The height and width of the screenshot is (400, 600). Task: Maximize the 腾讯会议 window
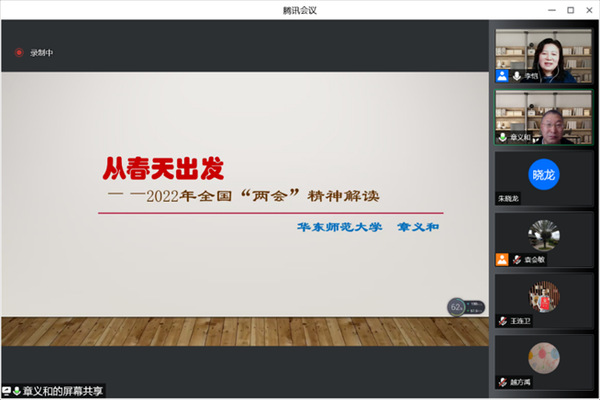tap(567, 9)
